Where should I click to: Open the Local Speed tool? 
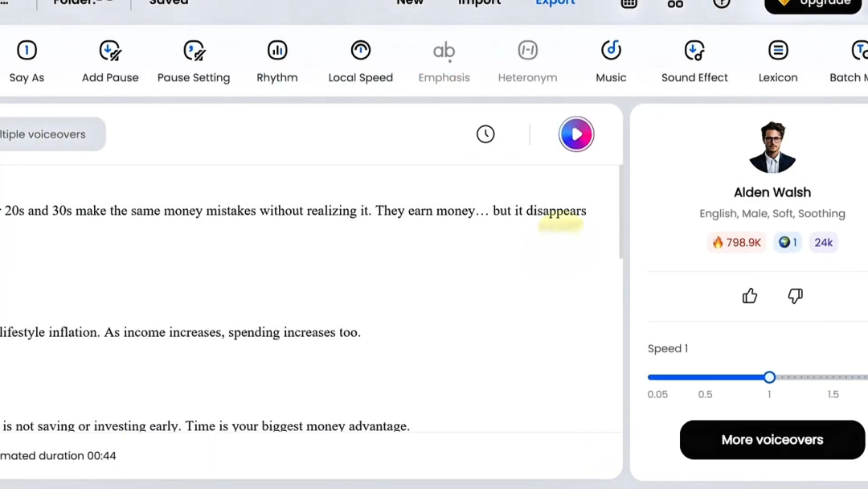tap(360, 61)
